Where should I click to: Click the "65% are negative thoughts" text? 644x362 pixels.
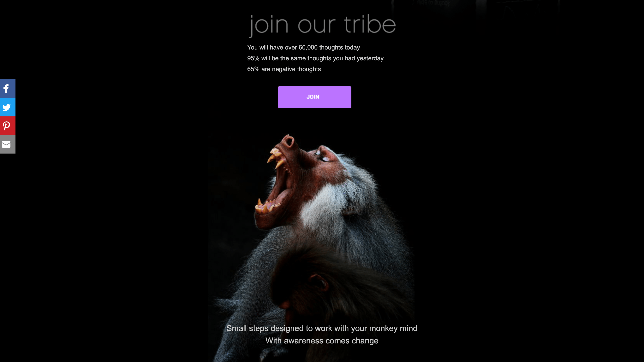(284, 69)
